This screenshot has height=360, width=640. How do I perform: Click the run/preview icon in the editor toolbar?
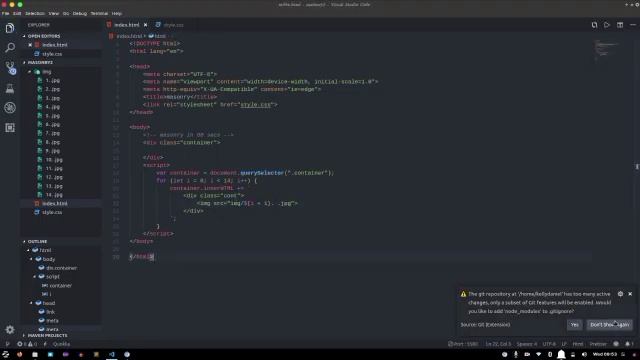point(607,25)
